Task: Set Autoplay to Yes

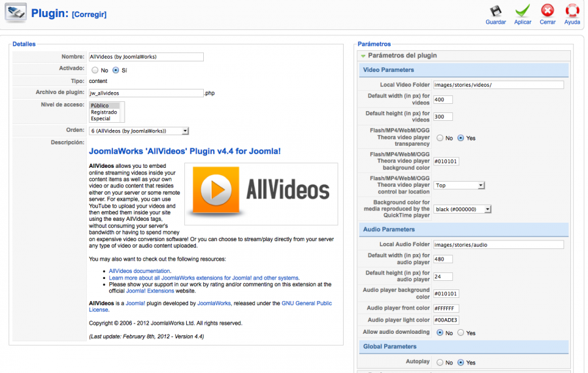Action: click(461, 363)
